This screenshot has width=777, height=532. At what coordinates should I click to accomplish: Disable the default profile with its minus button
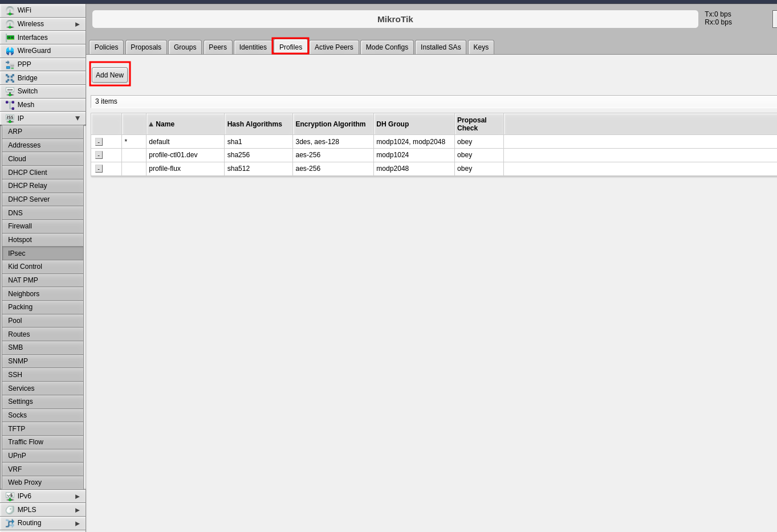99,142
